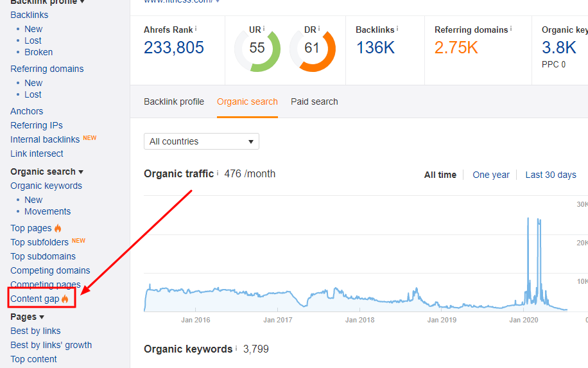
Task: Open the Link intersect tool
Action: click(37, 153)
